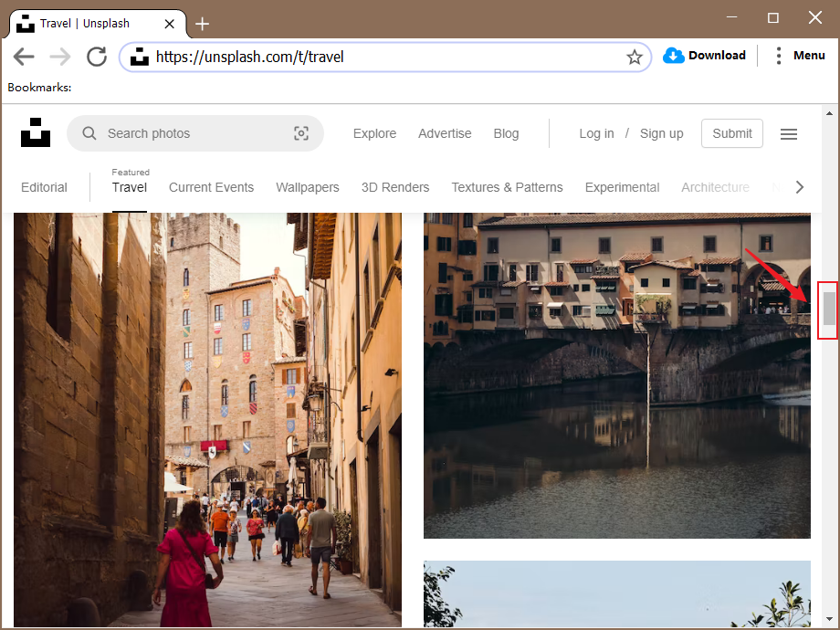Viewport: 840px width, 630px height.
Task: Switch to Wallpapers topic
Action: click(308, 187)
